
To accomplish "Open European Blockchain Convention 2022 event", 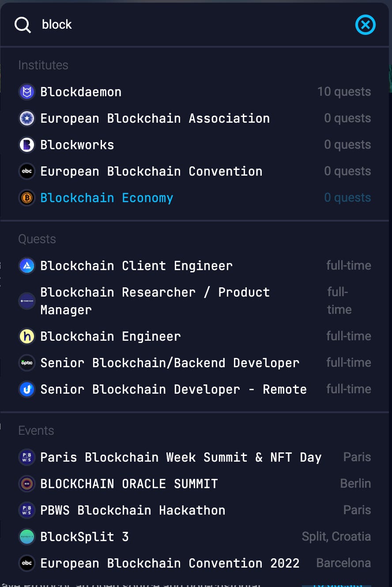I will (195, 563).
